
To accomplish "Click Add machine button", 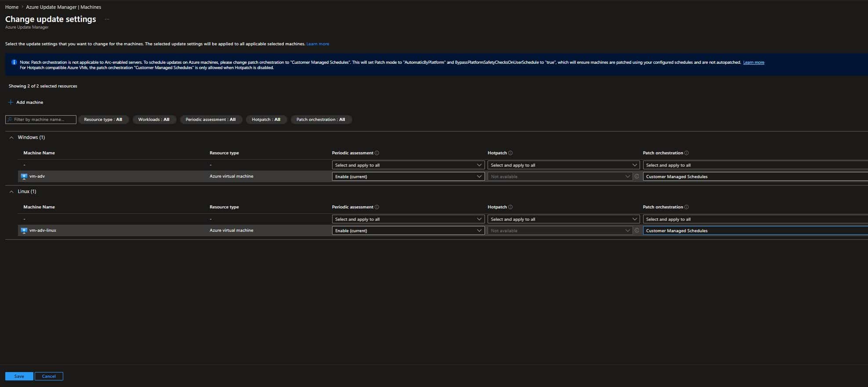I will 26,102.
